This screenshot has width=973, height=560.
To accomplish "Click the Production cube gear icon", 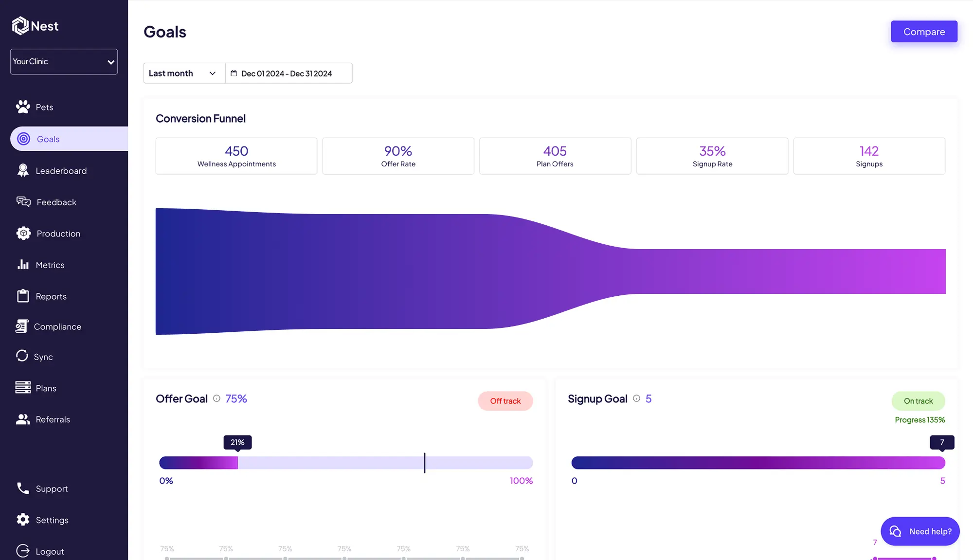I will coord(23,234).
